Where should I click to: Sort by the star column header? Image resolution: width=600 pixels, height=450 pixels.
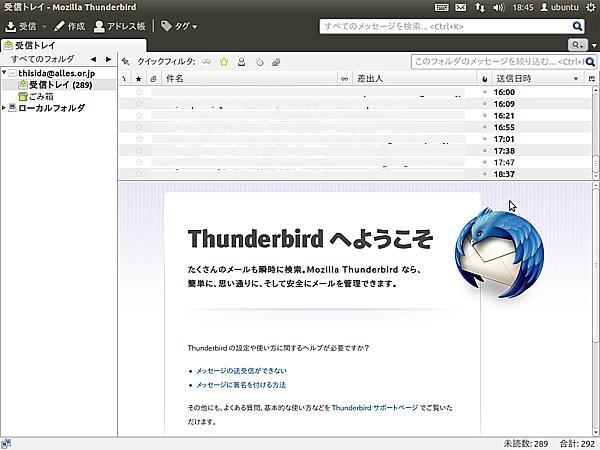[x=139, y=79]
